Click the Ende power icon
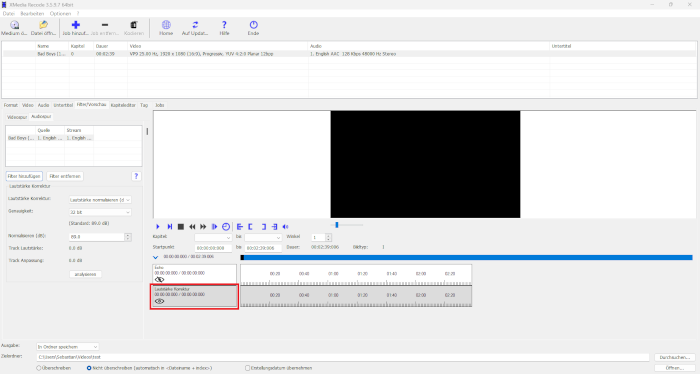700x374 pixels. click(253, 25)
